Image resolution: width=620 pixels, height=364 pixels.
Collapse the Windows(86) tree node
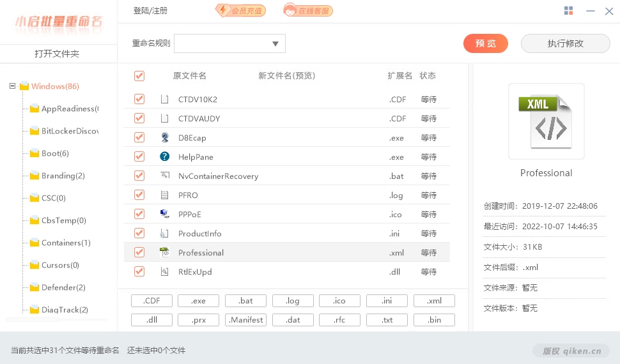pyautogui.click(x=13, y=86)
